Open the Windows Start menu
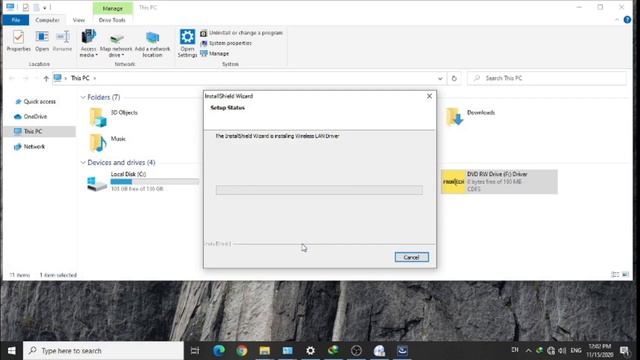Screen dimensions: 640x360 [11, 351]
